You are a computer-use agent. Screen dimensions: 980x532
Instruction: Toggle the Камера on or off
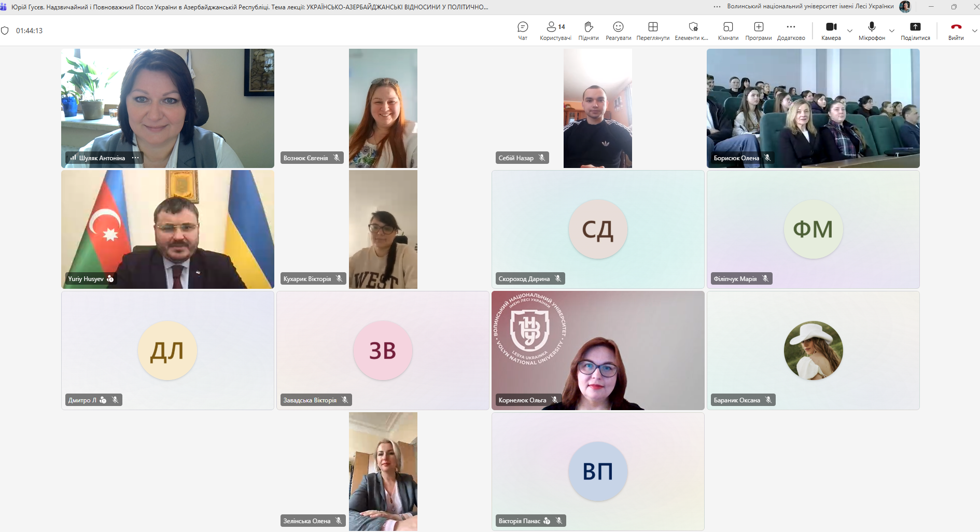coord(831,31)
